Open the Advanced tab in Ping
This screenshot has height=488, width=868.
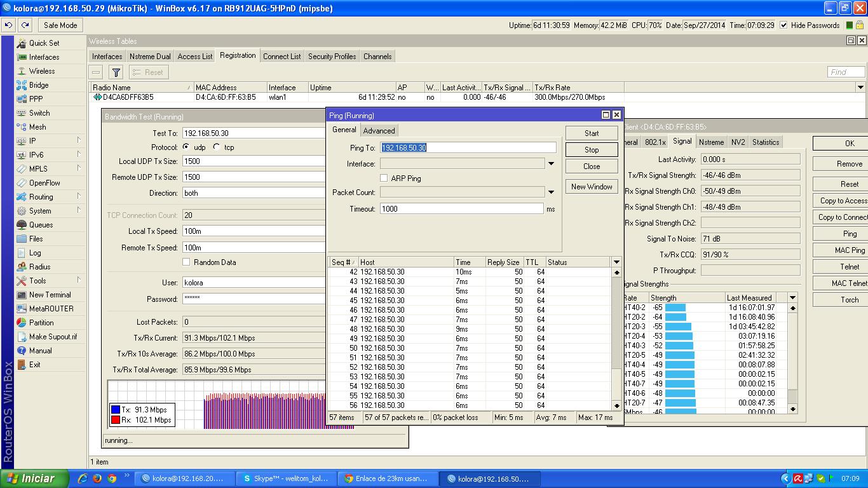(379, 131)
